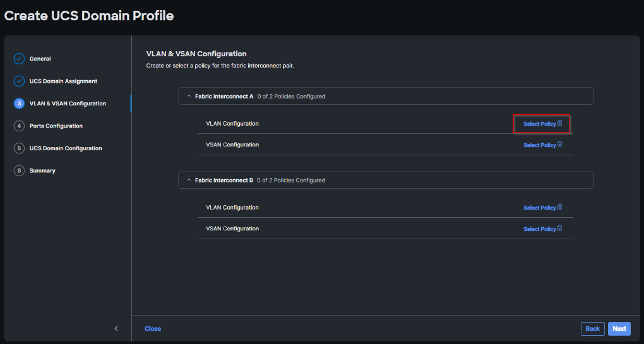Select Policy for Fabric B VSAN Configuration
The image size is (644, 344).
coord(540,229)
